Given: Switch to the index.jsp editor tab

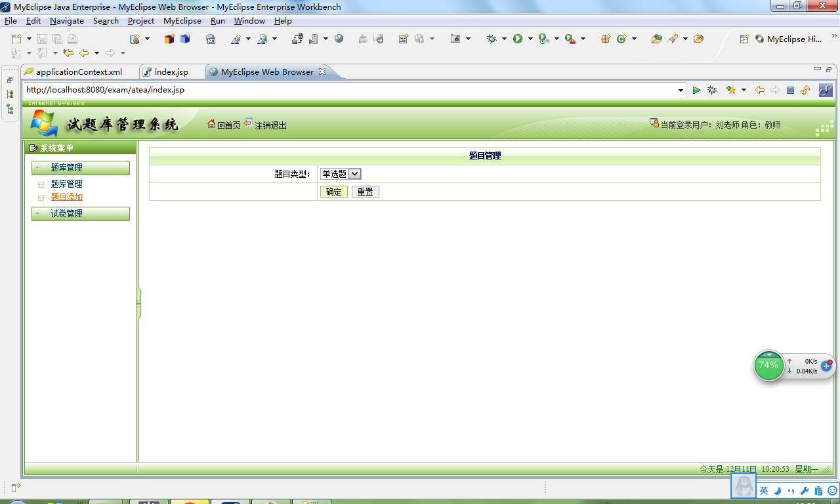Looking at the screenshot, I should click(x=172, y=72).
